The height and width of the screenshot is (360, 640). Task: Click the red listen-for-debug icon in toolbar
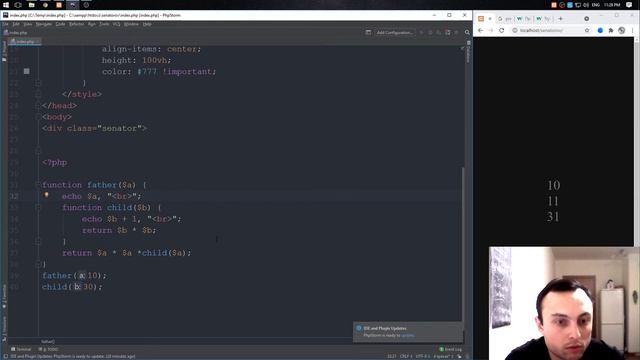(x=448, y=33)
